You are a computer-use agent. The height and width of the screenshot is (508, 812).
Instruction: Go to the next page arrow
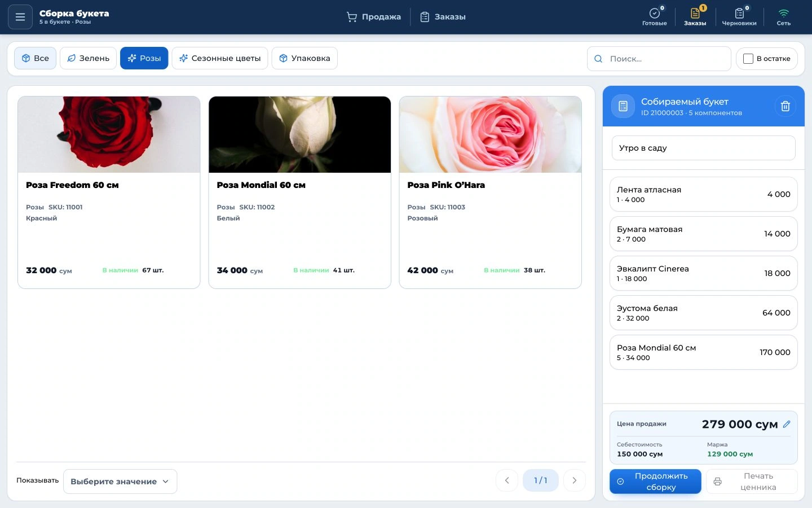tap(575, 480)
